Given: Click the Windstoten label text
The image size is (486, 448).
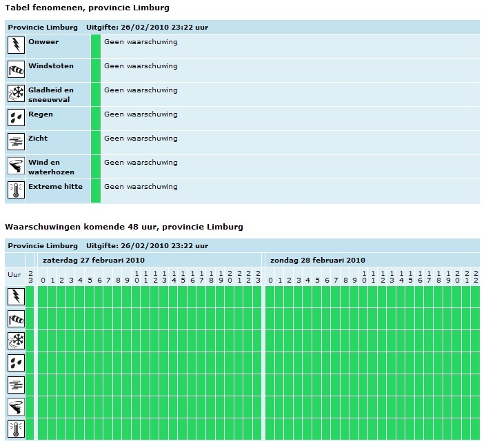Looking at the screenshot, I should click(51, 66).
